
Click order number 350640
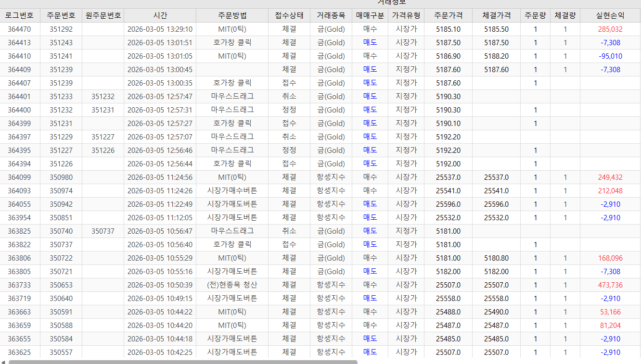coord(61,298)
